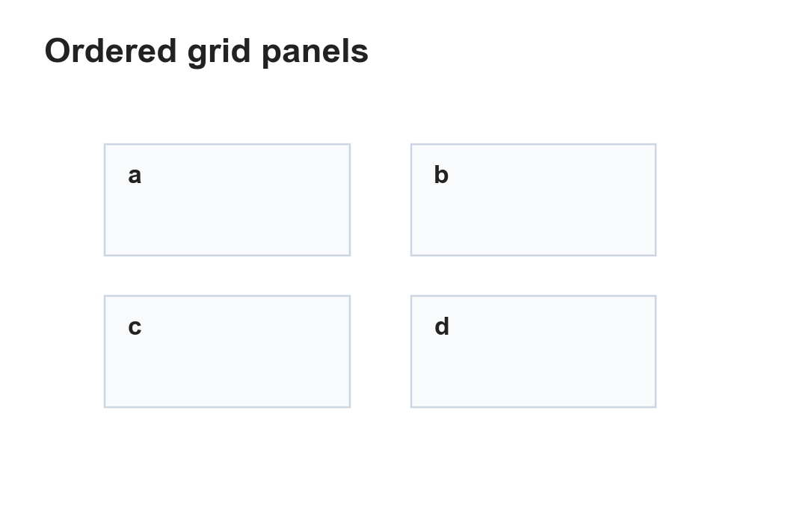Click the word Ordered in heading
This screenshot has height=532, width=791.
tap(111, 50)
